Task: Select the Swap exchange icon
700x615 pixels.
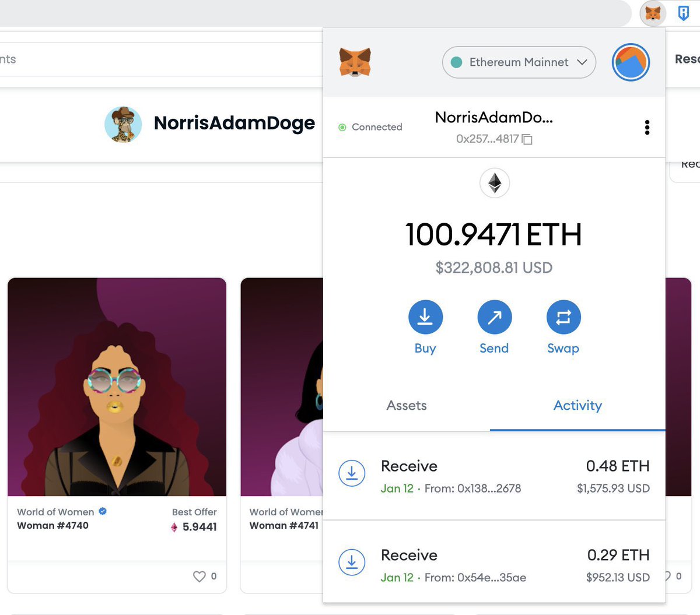Action: point(563,317)
